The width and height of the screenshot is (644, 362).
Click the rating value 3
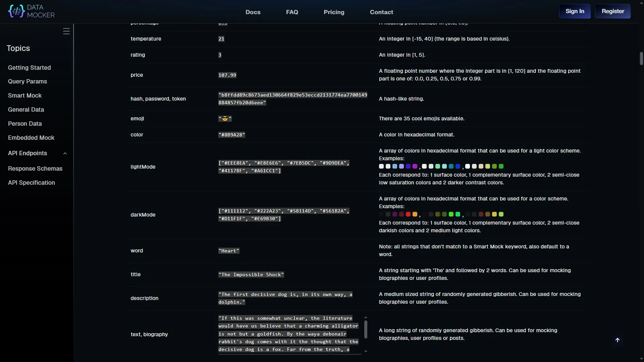point(220,55)
